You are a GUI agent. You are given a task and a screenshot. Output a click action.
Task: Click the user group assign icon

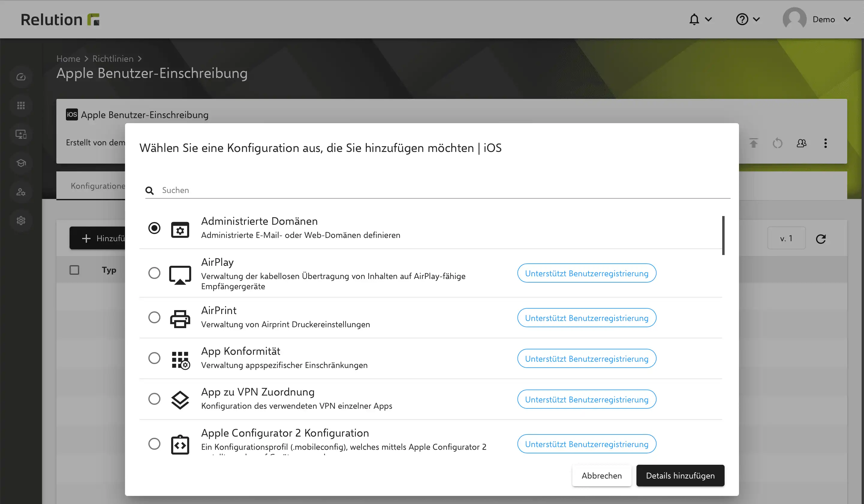(801, 143)
